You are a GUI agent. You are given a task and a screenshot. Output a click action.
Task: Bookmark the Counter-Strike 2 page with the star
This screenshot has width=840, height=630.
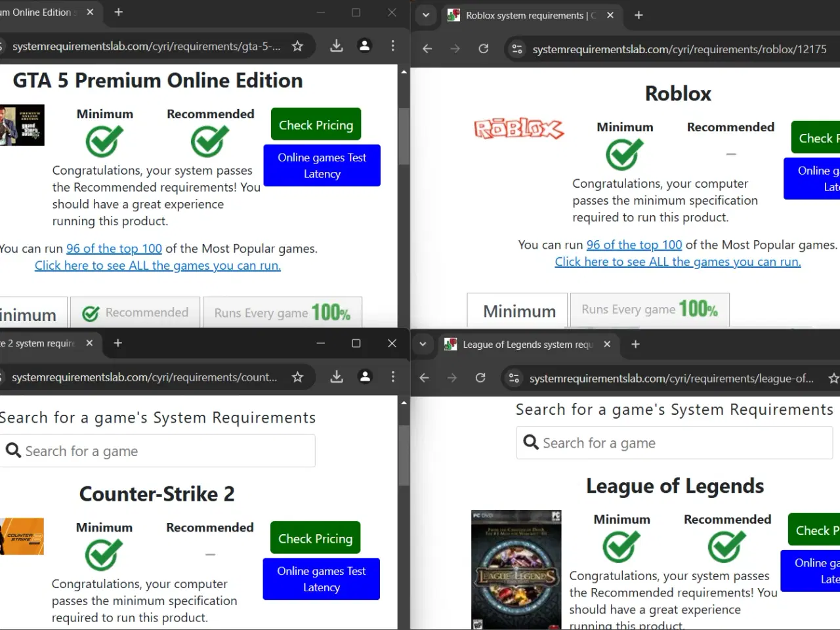pos(297,377)
